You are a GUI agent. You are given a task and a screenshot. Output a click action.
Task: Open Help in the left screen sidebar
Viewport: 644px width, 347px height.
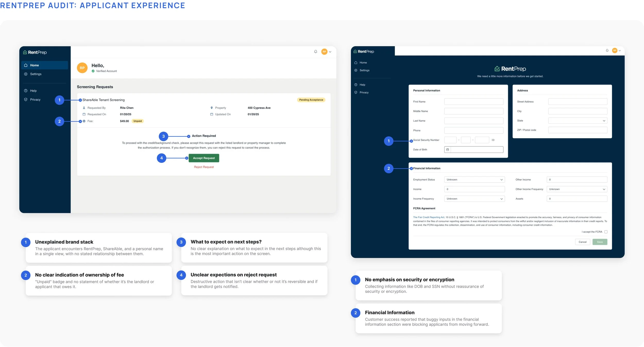click(33, 91)
